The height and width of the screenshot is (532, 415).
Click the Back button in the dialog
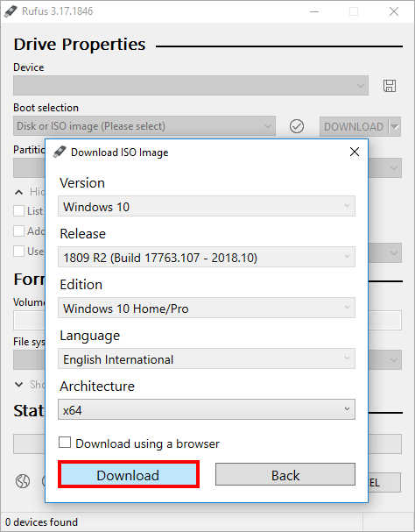[285, 474]
